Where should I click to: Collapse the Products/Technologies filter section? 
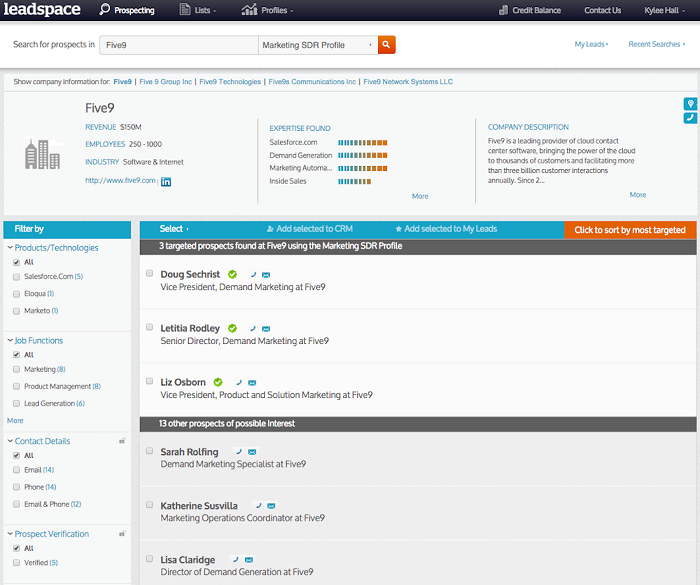coord(10,247)
